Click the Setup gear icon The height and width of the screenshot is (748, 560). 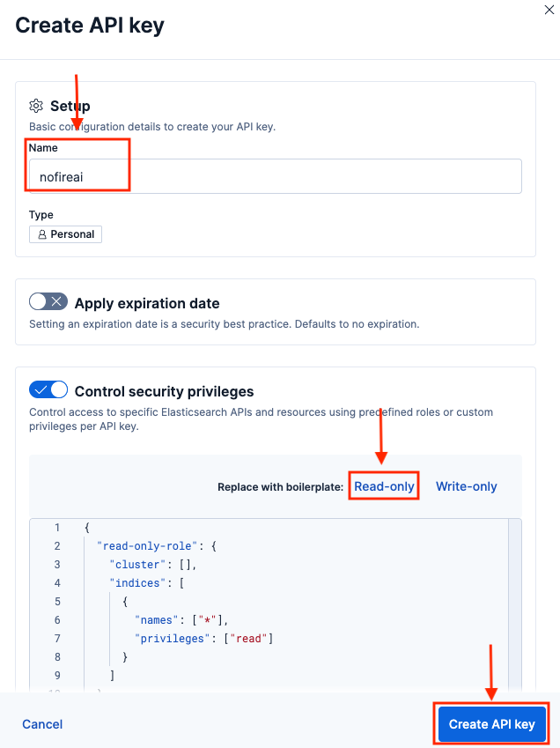(36, 105)
